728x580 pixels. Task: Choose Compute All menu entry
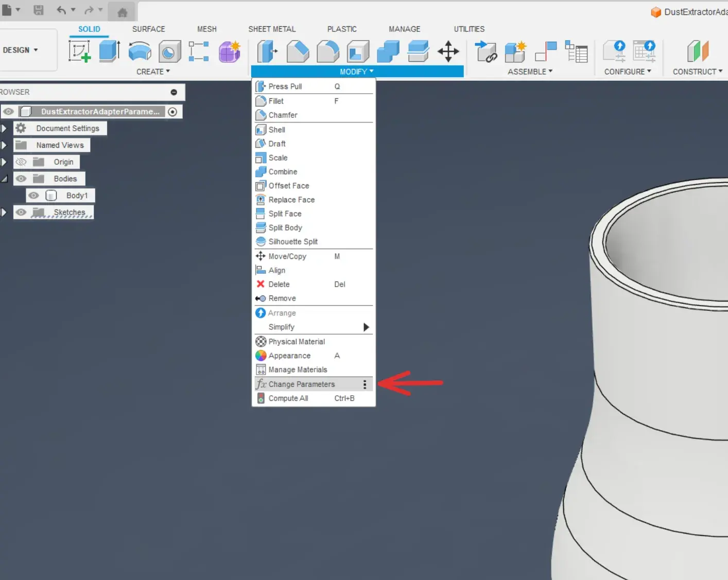[x=314, y=398]
